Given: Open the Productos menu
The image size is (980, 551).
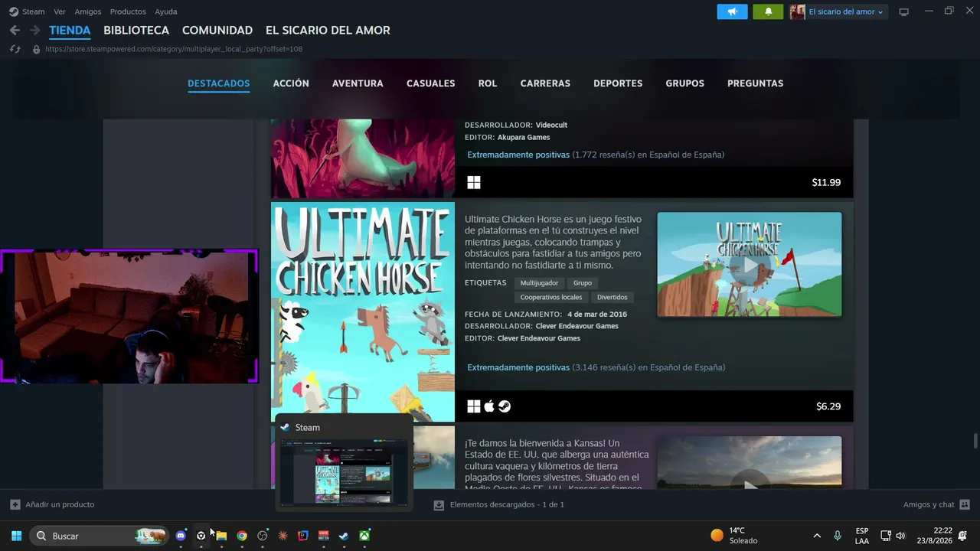Looking at the screenshot, I should tap(128, 11).
